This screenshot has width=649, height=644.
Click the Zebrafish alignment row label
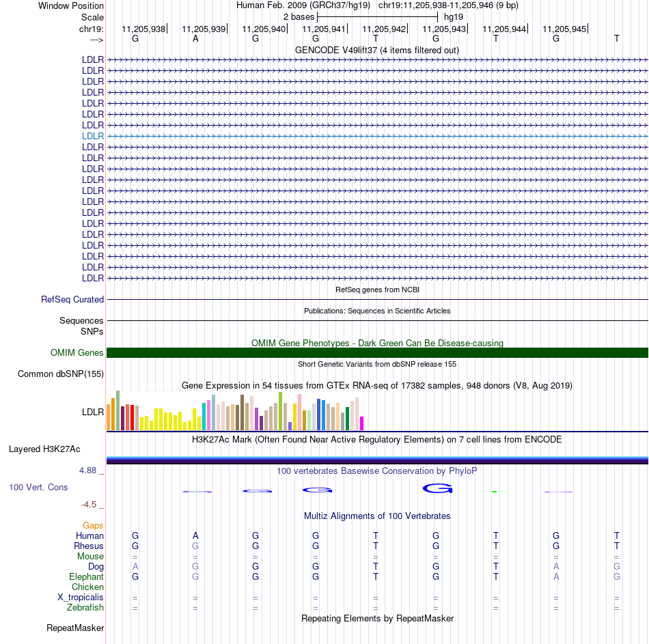click(x=85, y=608)
